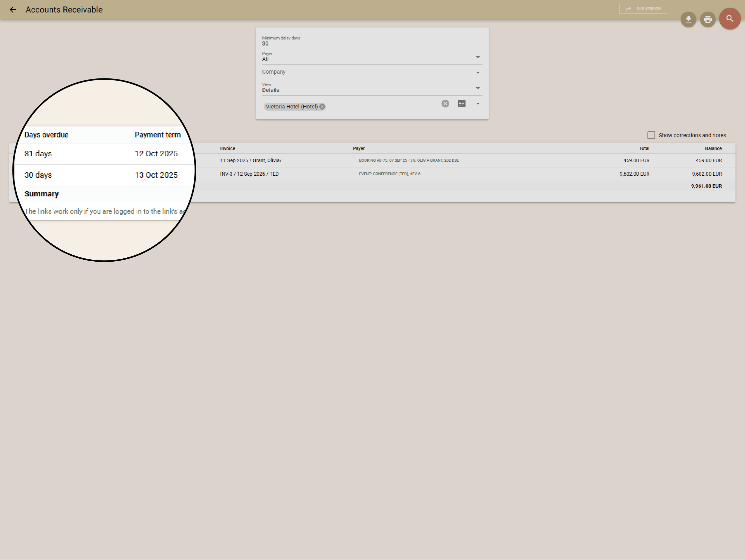Click the download report icon

(x=688, y=19)
